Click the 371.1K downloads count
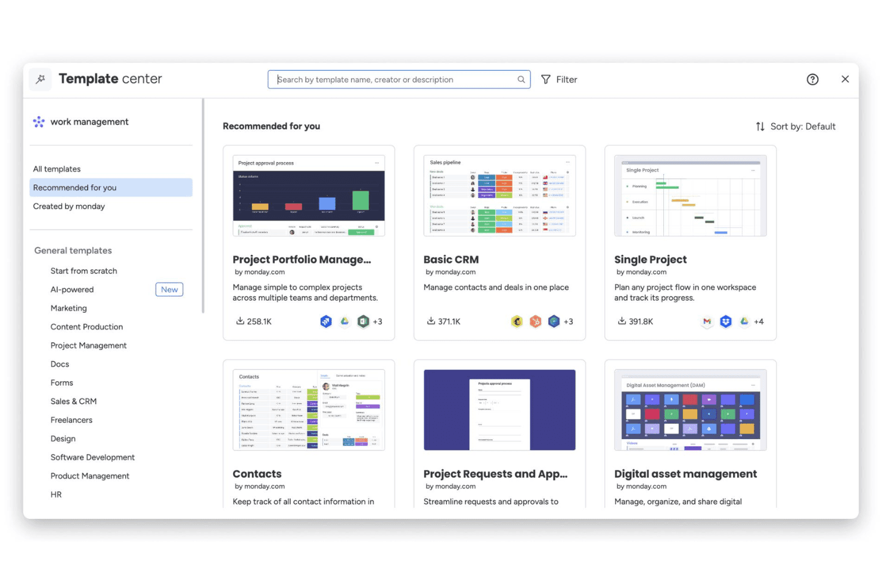The height and width of the screenshot is (588, 882). point(449,322)
